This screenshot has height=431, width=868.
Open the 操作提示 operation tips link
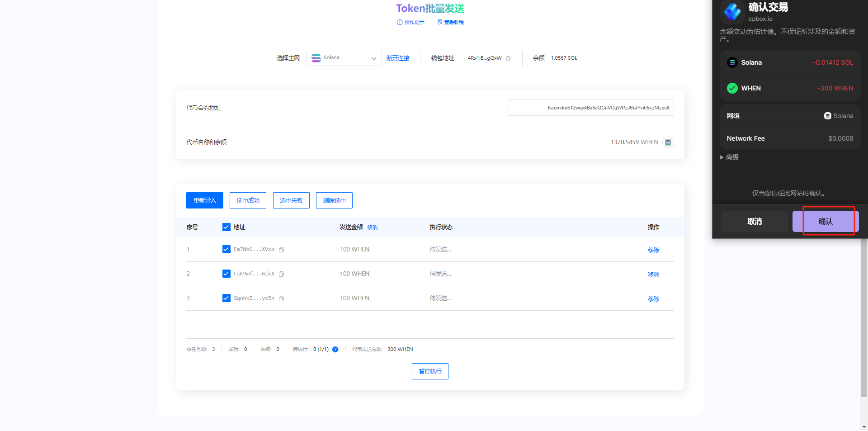[410, 22]
